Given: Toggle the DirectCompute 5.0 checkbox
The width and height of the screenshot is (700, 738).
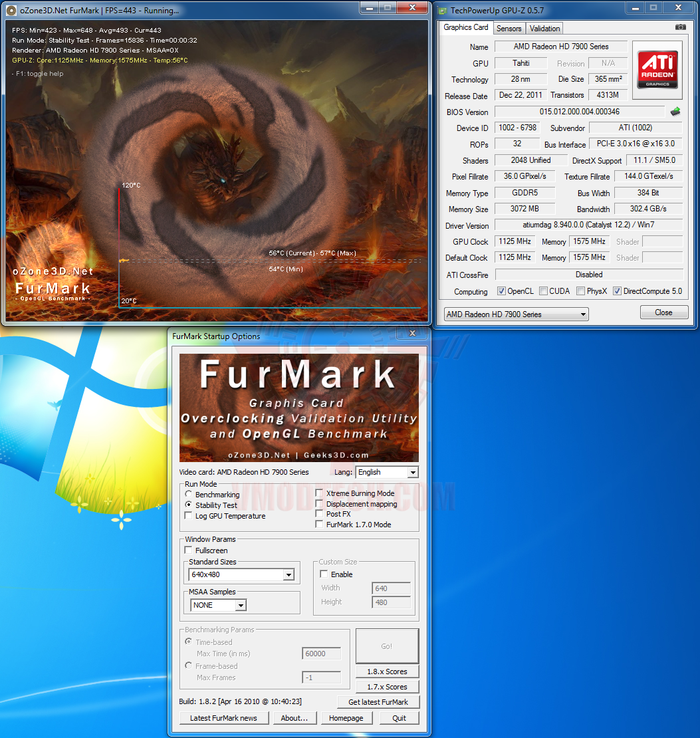Looking at the screenshot, I should pos(617,291).
